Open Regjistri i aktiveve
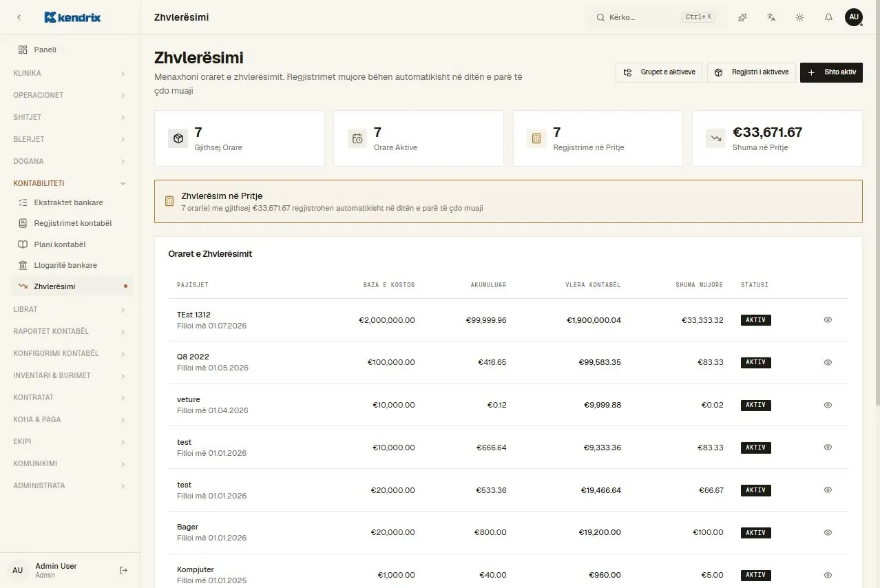This screenshot has height=588, width=880. [x=751, y=72]
